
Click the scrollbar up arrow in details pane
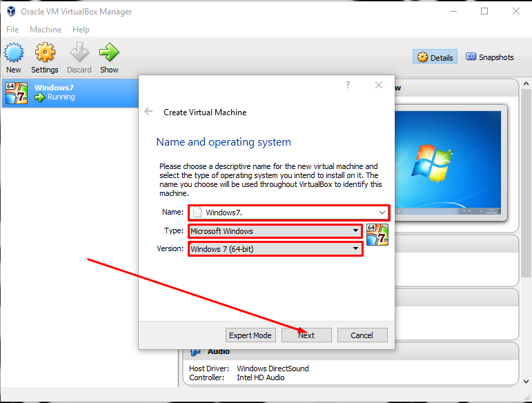point(526,83)
